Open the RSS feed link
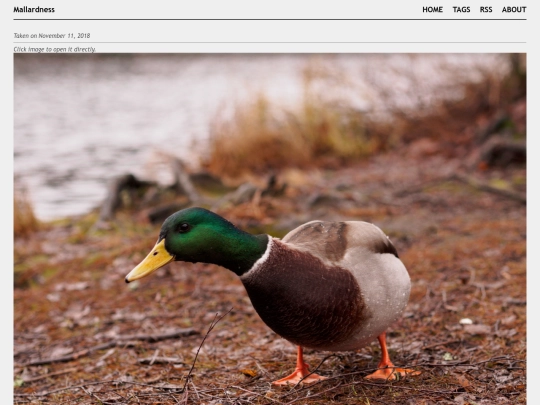Screen dimensions: 540x405 coord(486,10)
